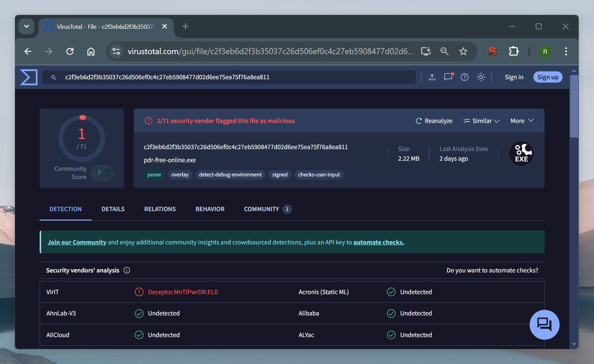Click the Alibaba Undetected check icon
The height and width of the screenshot is (364, 594).
pyautogui.click(x=391, y=313)
